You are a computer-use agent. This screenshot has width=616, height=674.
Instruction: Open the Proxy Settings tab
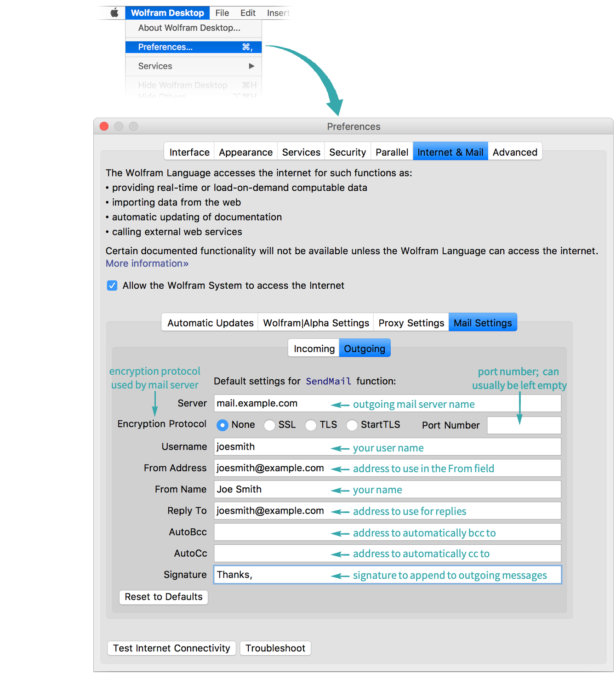pyautogui.click(x=411, y=323)
